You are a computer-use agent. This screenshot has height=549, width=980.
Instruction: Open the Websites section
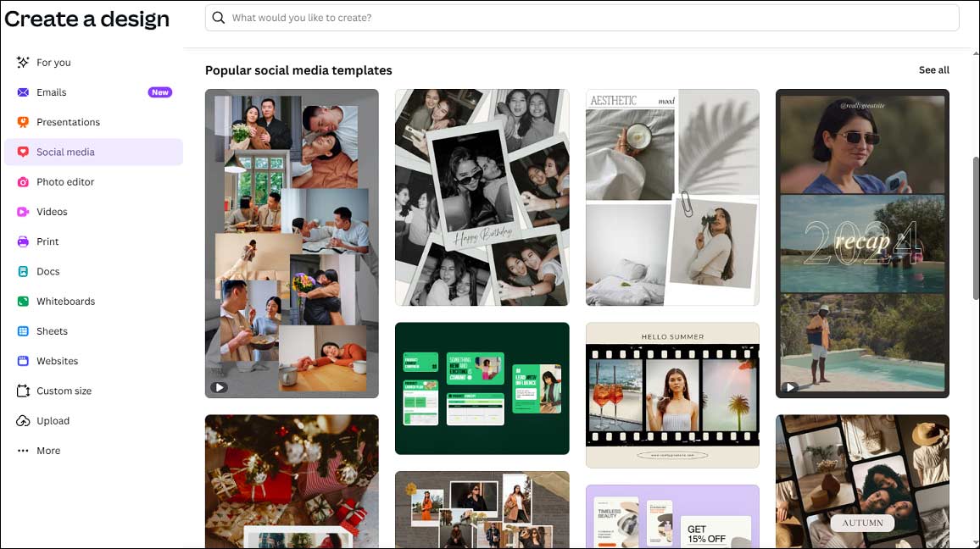click(56, 360)
